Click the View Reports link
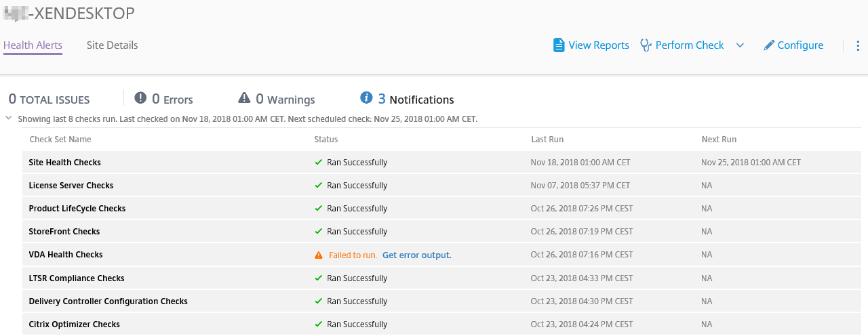 pyautogui.click(x=599, y=45)
